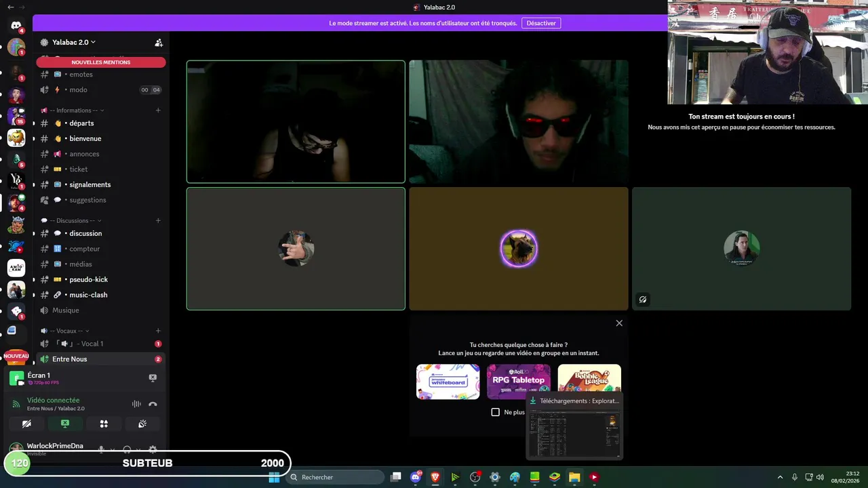Select the dog avatar participant tile
The image size is (868, 488).
coord(519,249)
